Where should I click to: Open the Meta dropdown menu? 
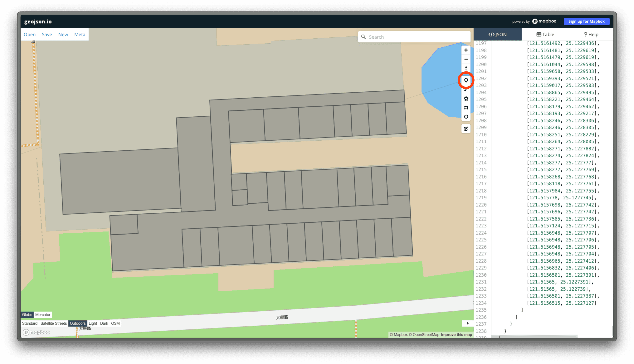coord(80,35)
